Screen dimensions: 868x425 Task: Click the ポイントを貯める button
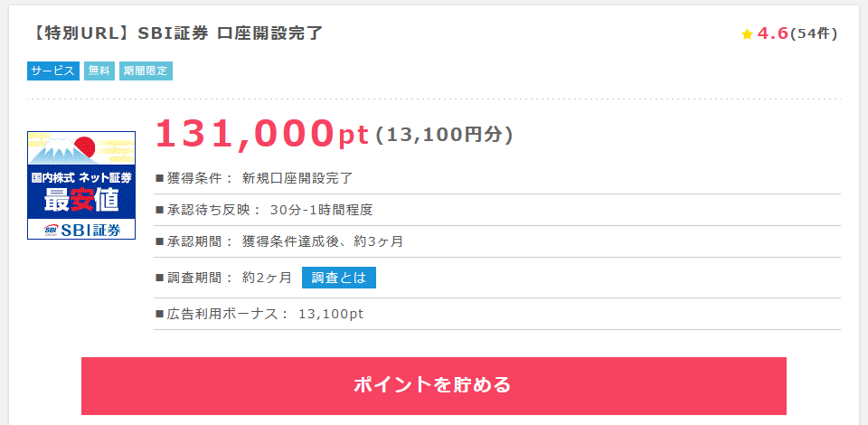tap(433, 386)
